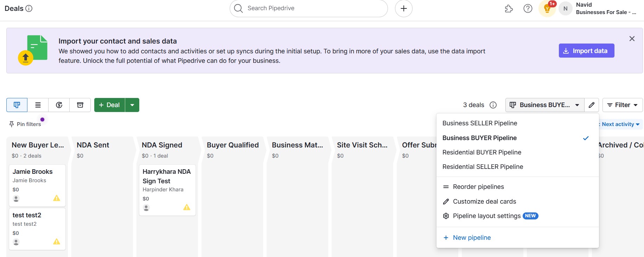644x257 pixels.
Task: Create a New pipeline
Action: (472, 238)
